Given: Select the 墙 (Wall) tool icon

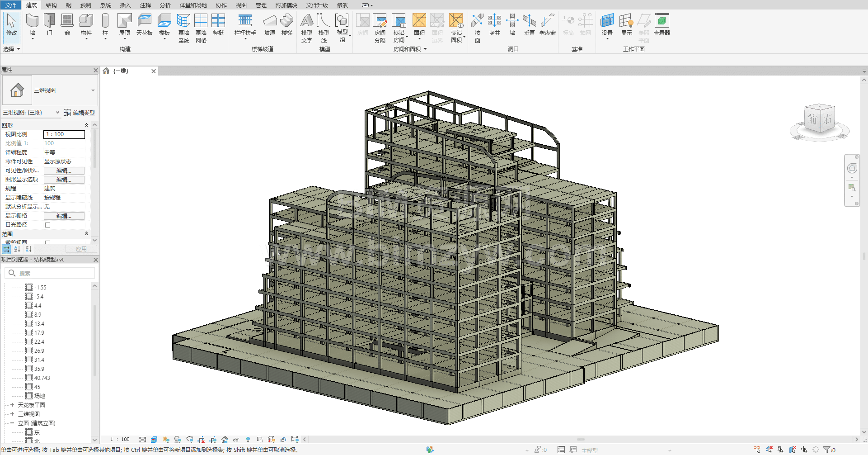Looking at the screenshot, I should 32,21.
